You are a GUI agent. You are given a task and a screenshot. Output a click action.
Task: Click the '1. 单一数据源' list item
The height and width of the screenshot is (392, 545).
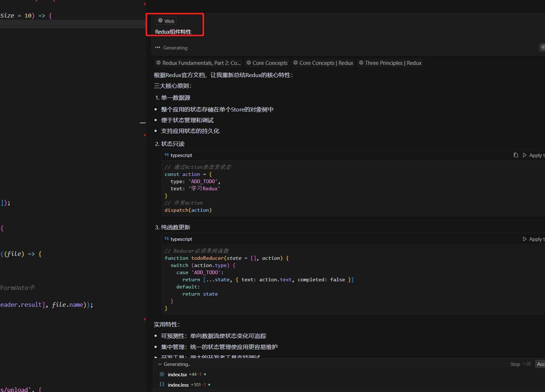click(173, 98)
